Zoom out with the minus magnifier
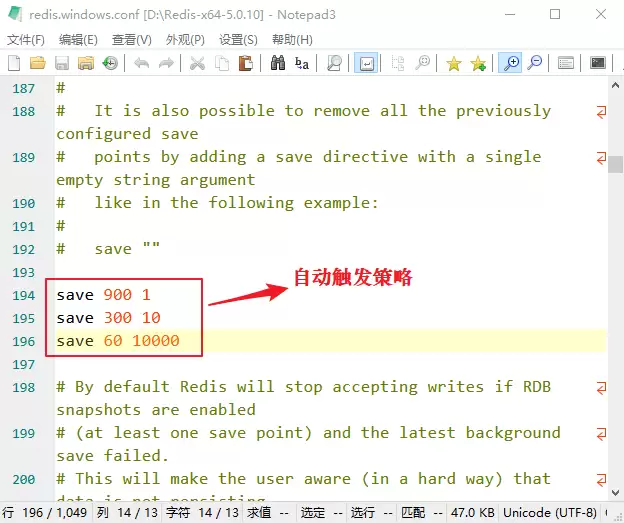Viewport: 624px width, 523px height. point(534,63)
